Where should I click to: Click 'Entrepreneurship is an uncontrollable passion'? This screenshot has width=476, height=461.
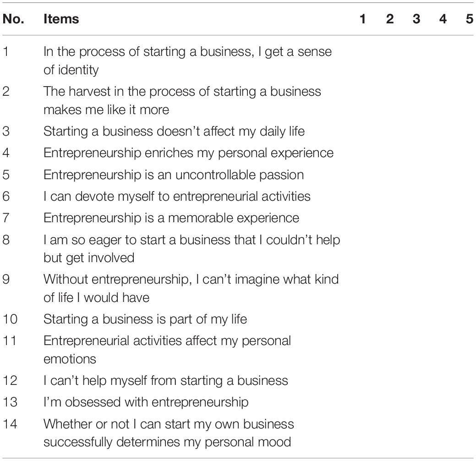click(x=174, y=175)
